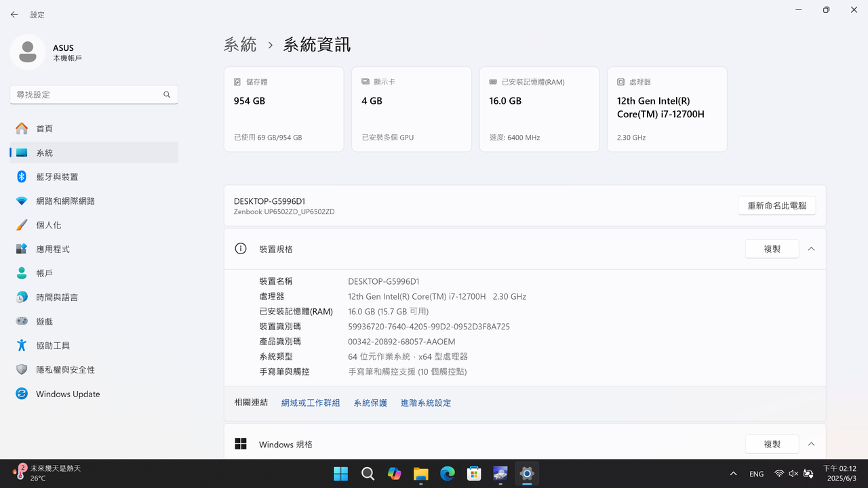Collapse the Windows 規格 section chevron
The width and height of the screenshot is (868, 488).
[811, 444]
